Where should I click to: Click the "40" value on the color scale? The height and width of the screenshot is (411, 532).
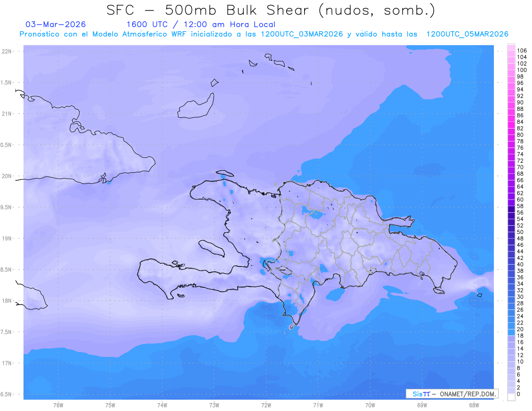click(520, 264)
